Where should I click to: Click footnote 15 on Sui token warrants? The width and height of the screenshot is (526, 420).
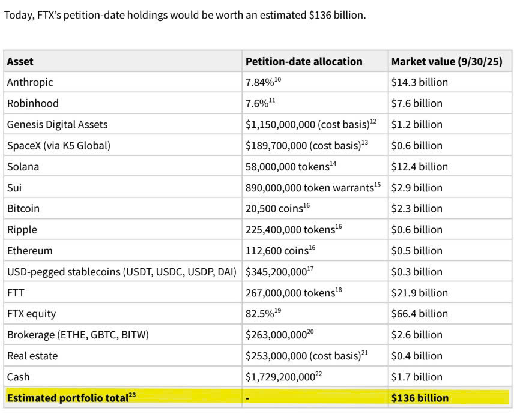pyautogui.click(x=378, y=184)
